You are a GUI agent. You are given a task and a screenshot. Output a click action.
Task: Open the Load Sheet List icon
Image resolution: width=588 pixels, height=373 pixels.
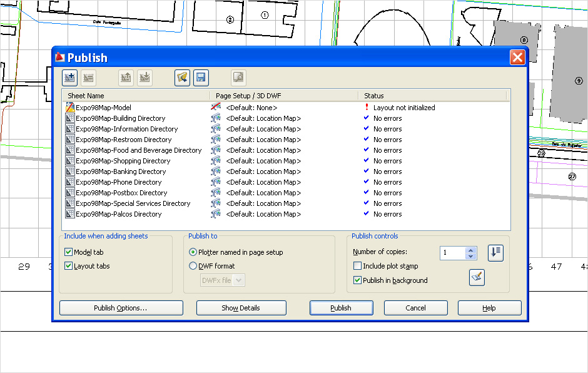point(182,78)
